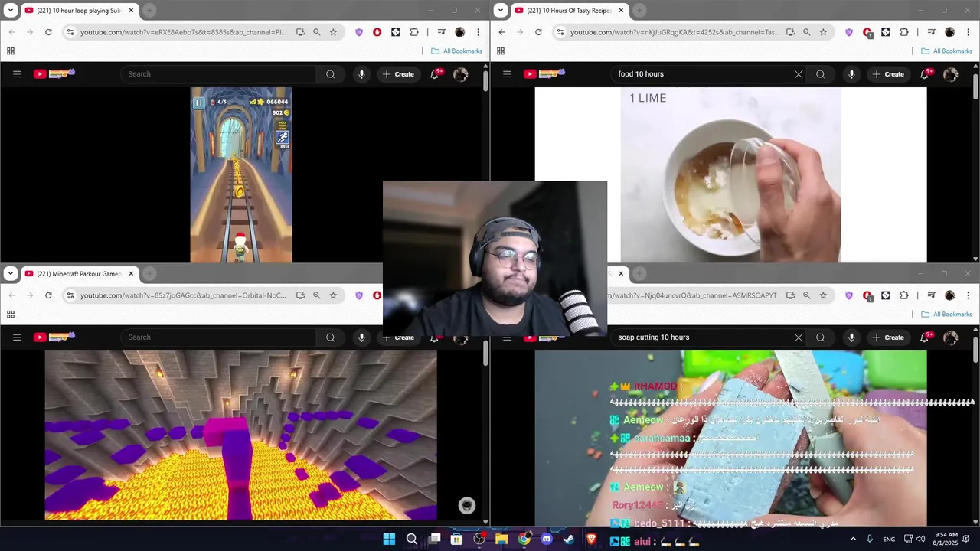Open new tab in Tasty Recipes window

tap(639, 11)
